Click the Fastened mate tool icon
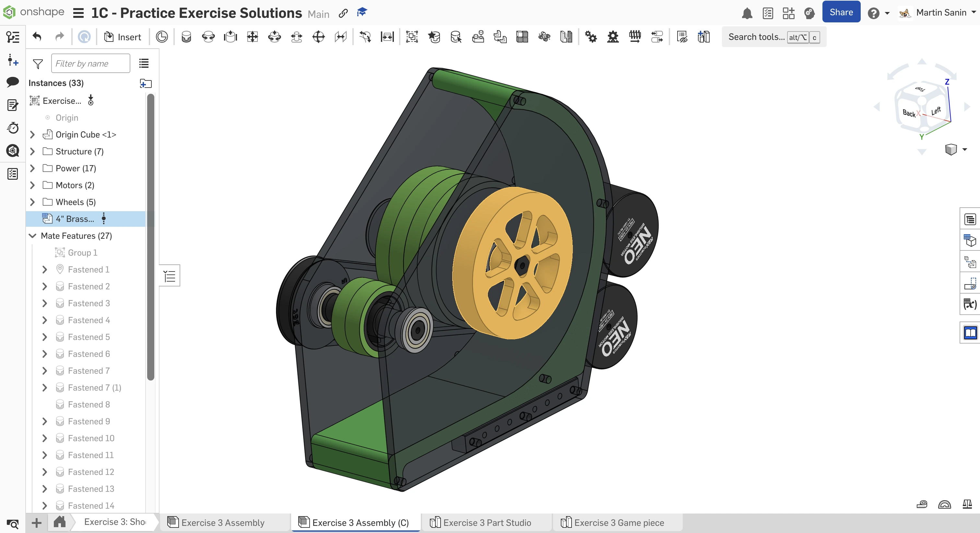 pos(186,37)
